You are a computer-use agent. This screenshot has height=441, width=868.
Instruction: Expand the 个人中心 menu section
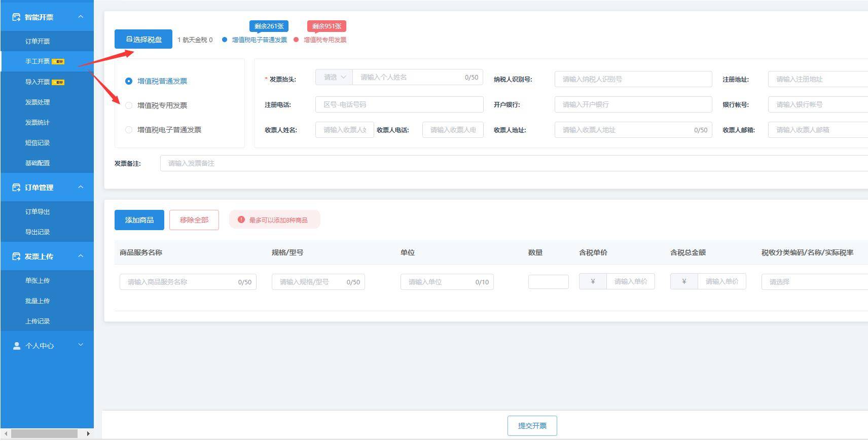(x=81, y=345)
